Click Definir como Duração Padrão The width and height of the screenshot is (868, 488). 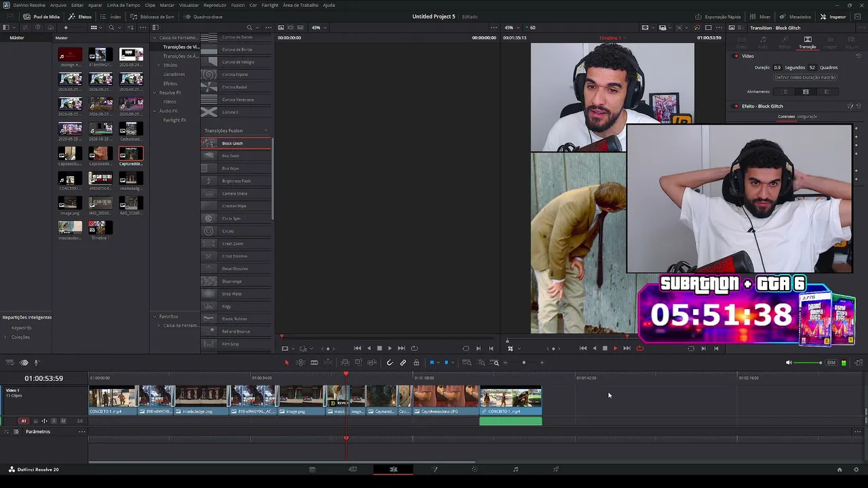805,77
